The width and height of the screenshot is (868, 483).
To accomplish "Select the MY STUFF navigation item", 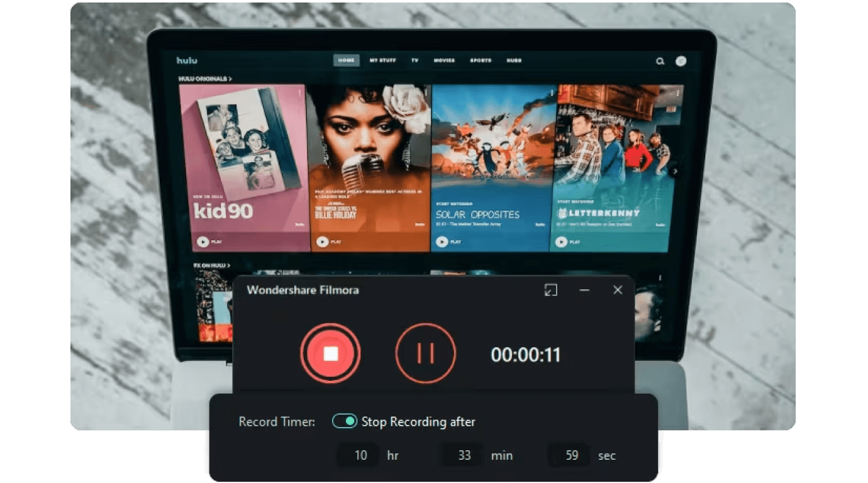I will [x=382, y=60].
